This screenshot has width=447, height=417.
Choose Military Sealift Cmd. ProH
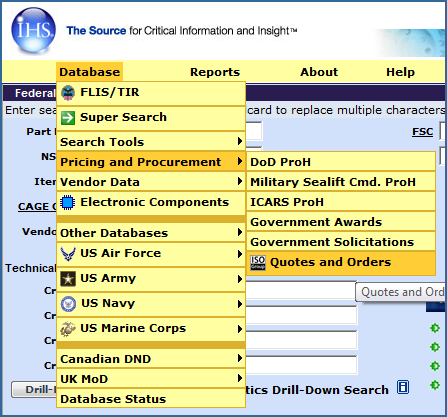[341, 182]
